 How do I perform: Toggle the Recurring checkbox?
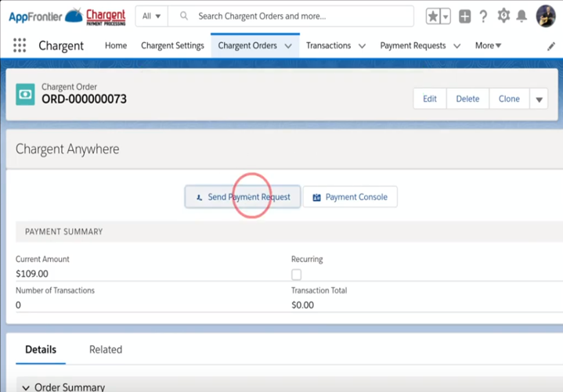tap(296, 275)
